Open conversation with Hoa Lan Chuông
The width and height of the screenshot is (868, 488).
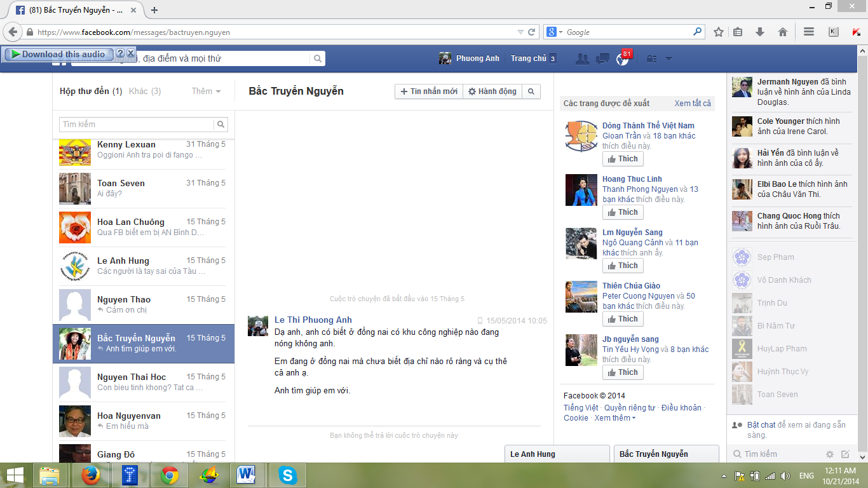pos(142,227)
